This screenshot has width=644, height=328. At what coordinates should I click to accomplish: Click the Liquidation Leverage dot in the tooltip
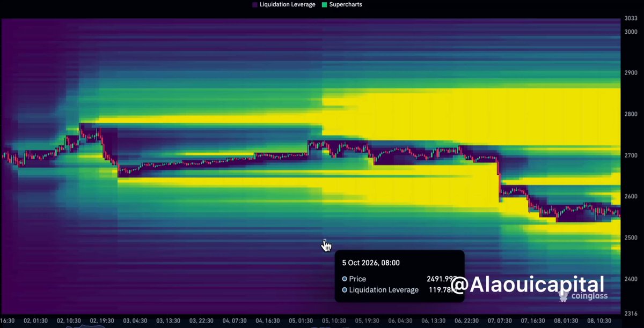tap(345, 290)
